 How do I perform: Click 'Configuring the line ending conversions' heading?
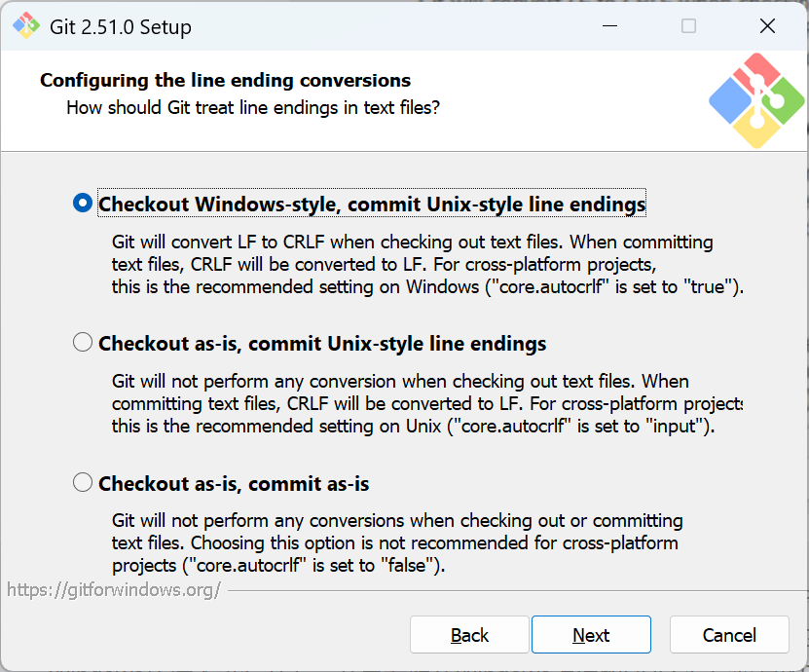click(226, 81)
